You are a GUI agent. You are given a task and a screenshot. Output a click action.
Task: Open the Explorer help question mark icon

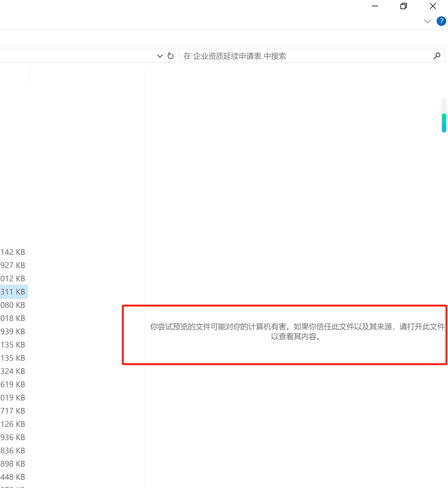[x=441, y=21]
